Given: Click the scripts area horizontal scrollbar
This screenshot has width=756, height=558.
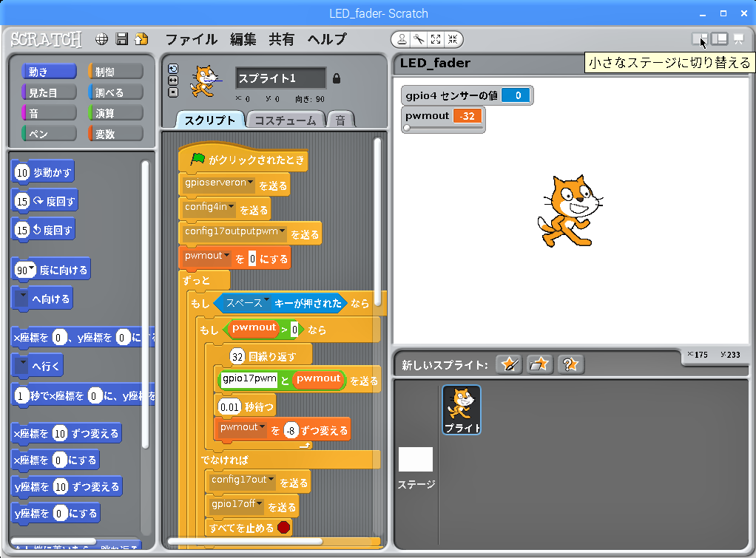Looking at the screenshot, I should [x=244, y=541].
